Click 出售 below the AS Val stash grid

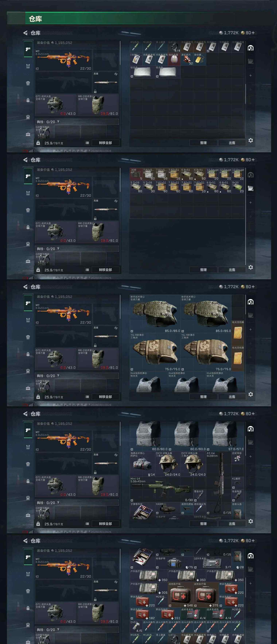click(232, 524)
